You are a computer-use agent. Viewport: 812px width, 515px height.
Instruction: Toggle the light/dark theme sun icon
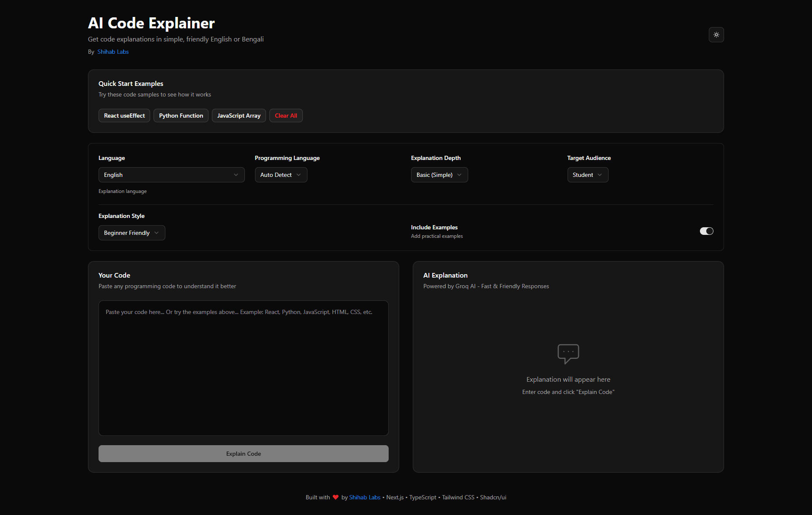pyautogui.click(x=716, y=35)
